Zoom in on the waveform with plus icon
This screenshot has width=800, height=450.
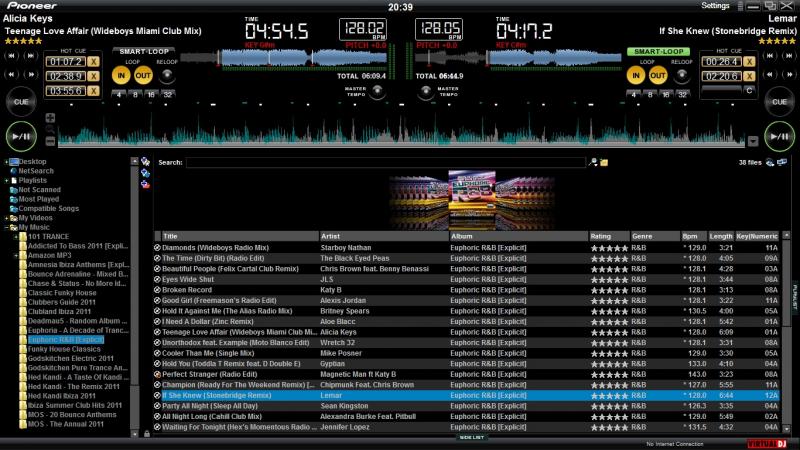click(50, 118)
